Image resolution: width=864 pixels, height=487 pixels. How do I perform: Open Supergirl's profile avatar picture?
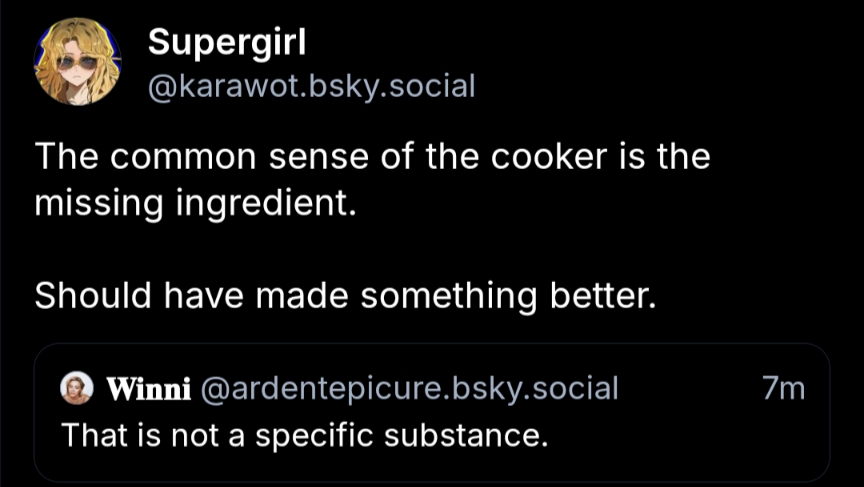tap(78, 61)
